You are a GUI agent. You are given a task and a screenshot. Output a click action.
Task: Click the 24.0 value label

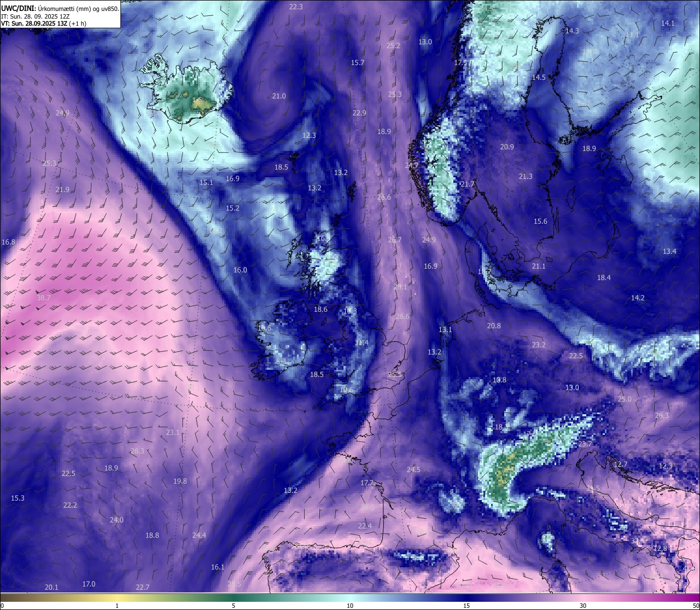[116, 520]
